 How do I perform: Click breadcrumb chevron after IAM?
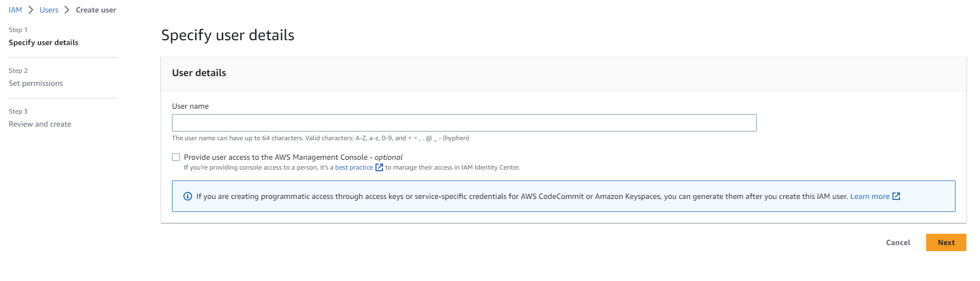31,10
